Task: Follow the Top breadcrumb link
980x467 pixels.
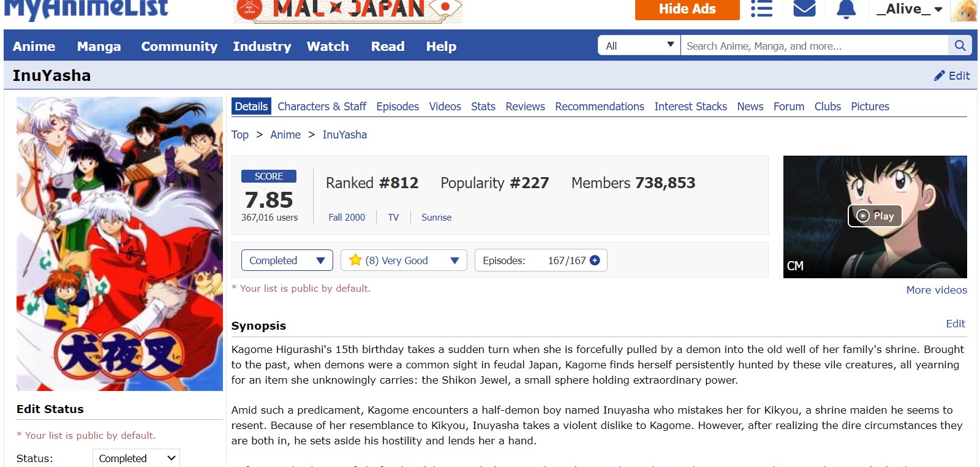Action: pyautogui.click(x=239, y=135)
